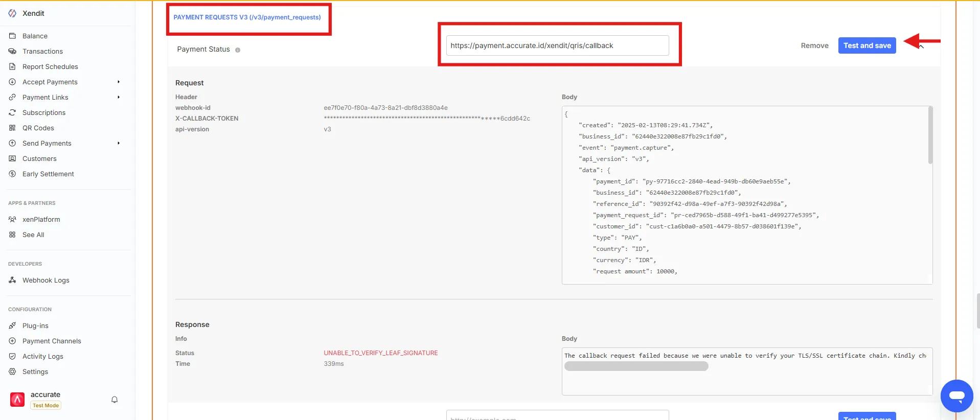
Task: Click the callback request failed message text
Action: 745,356
